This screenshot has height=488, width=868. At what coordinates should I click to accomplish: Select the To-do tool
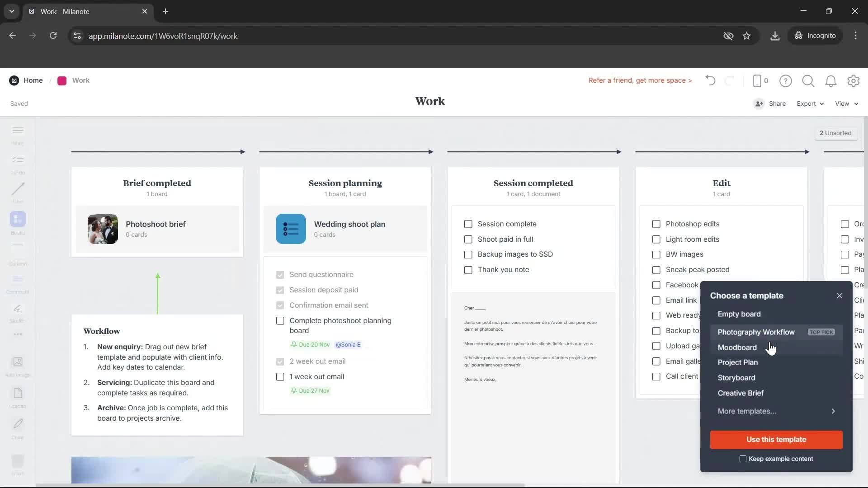coord(17,164)
